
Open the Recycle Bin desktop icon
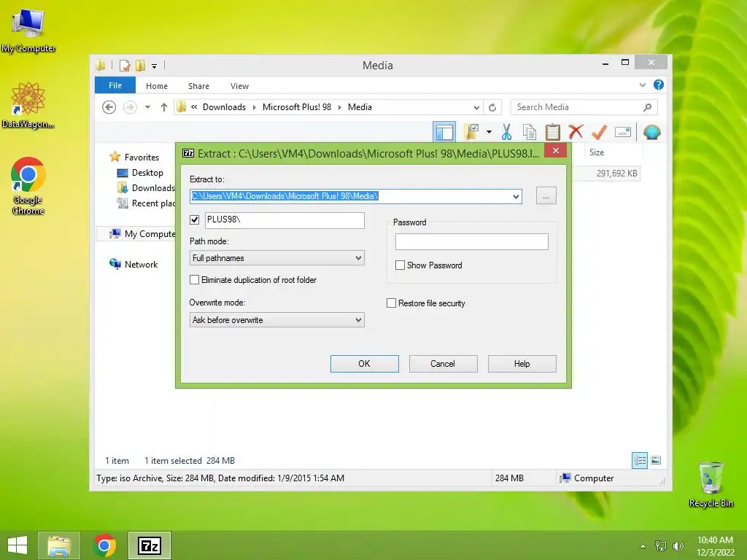click(711, 484)
